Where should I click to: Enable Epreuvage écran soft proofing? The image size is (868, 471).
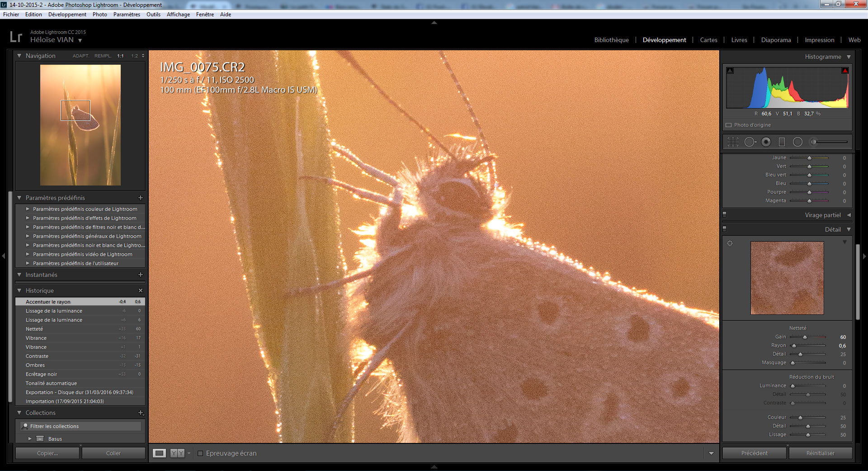200,453
